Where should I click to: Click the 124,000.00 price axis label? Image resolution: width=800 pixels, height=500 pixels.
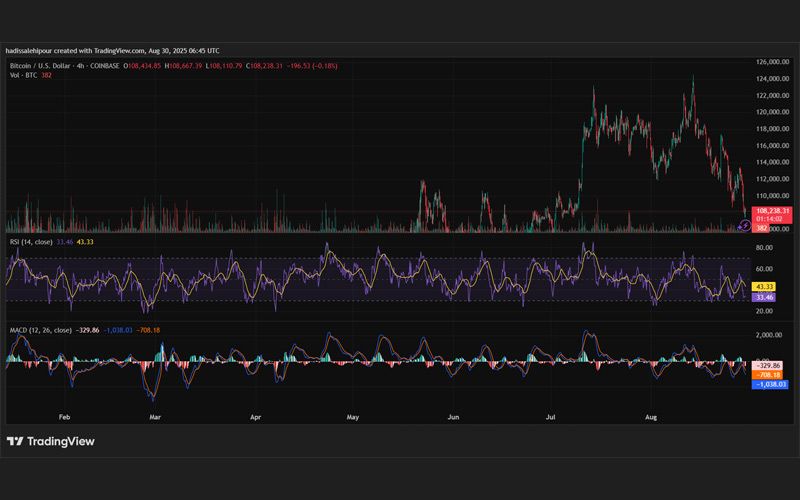[x=772, y=79]
